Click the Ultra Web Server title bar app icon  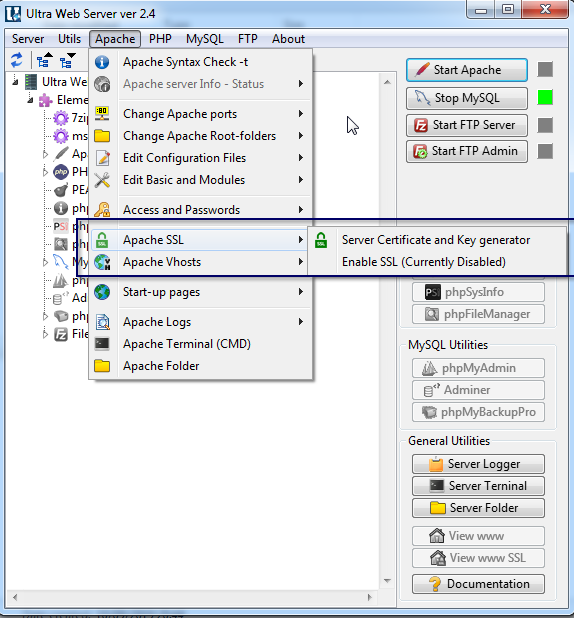click(x=13, y=14)
